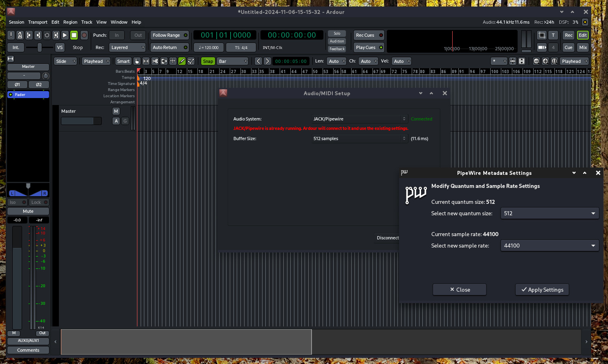Select the Cut (scissors) tool

pyautogui.click(x=155, y=61)
